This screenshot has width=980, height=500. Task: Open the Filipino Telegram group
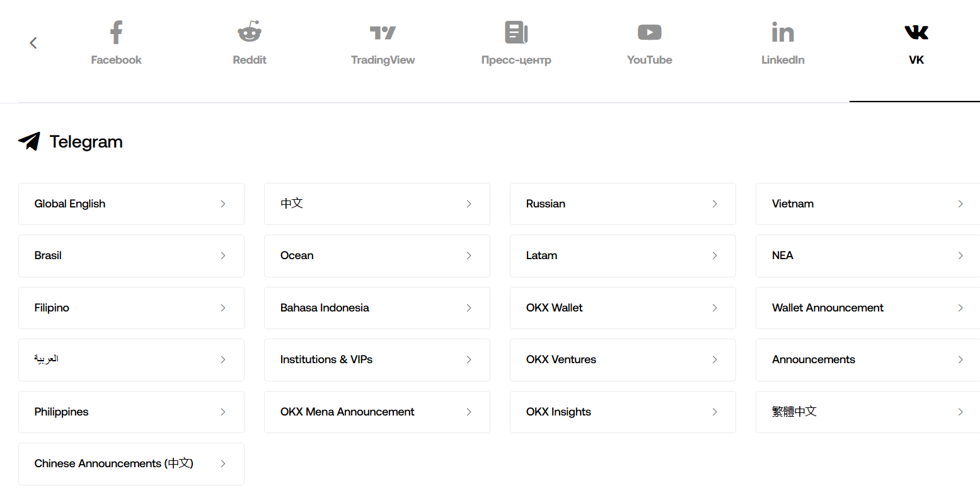pos(131,308)
